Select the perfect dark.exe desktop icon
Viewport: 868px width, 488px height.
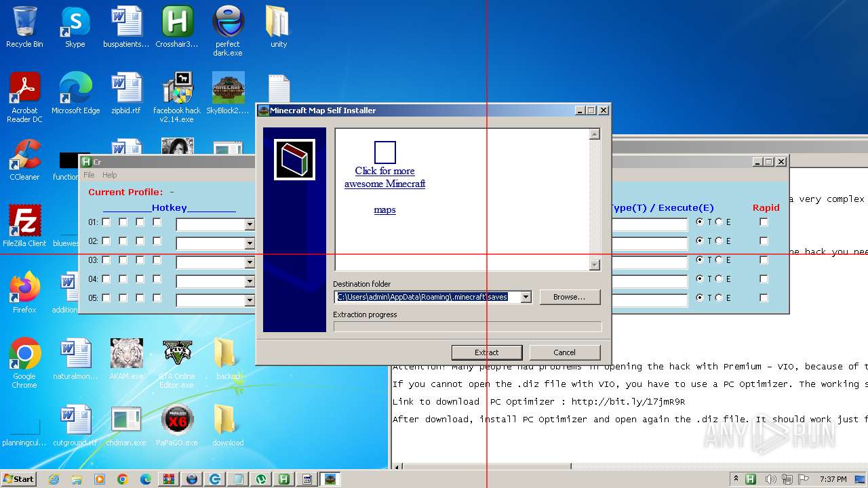[x=228, y=32]
